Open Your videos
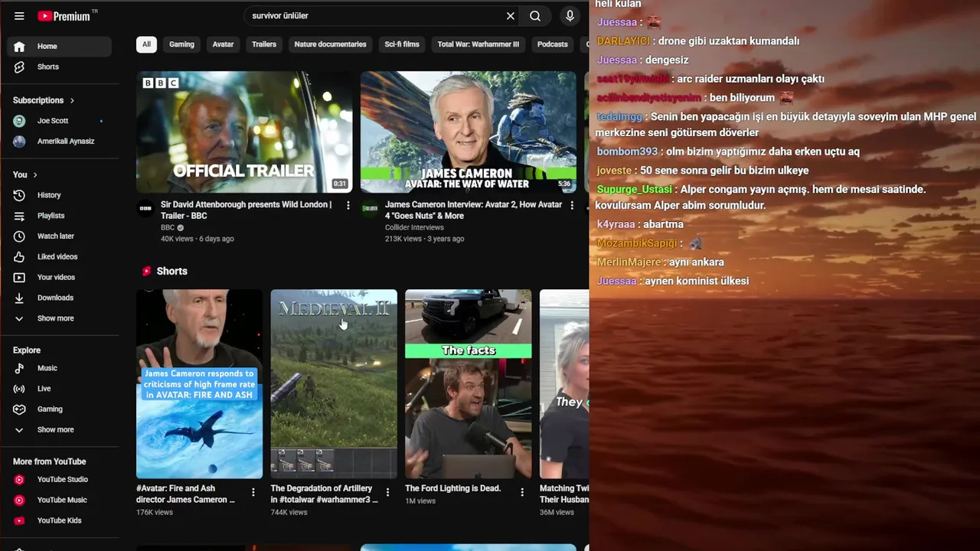 coord(59,277)
